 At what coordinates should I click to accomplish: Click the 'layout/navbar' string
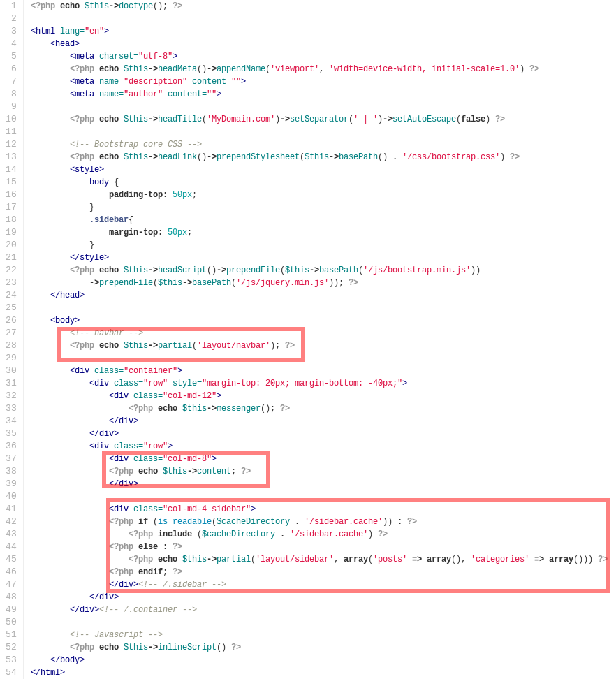click(233, 346)
